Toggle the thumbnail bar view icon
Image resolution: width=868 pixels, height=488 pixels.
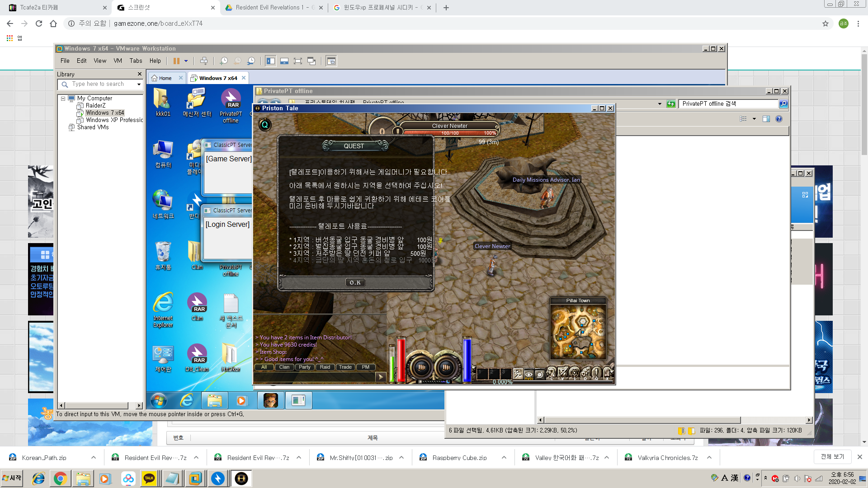284,61
